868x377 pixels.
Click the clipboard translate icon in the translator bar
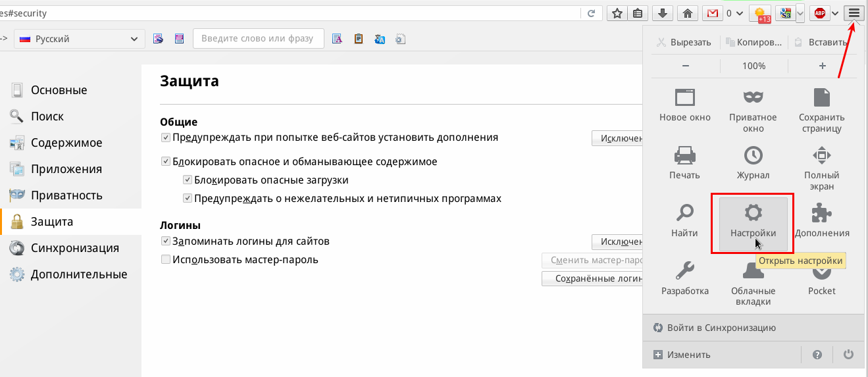(359, 39)
